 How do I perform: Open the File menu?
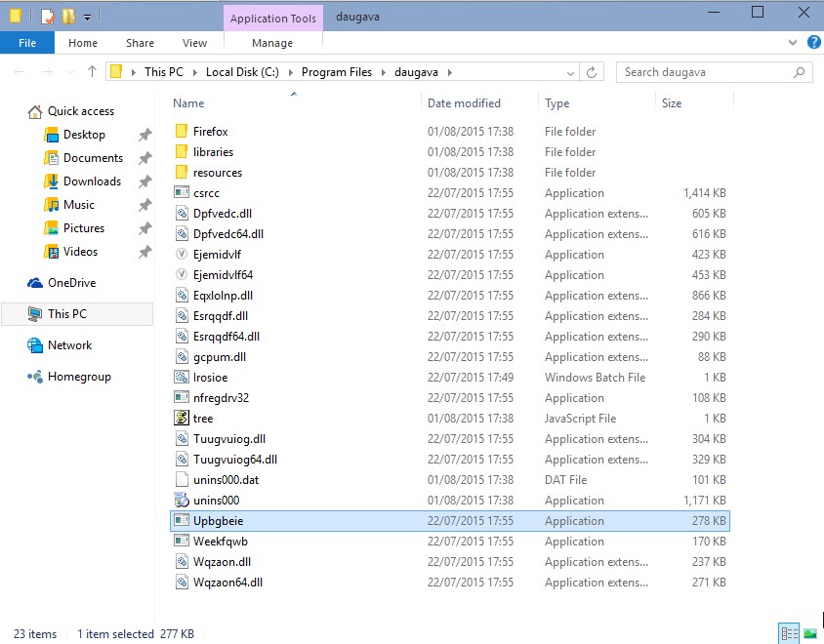pyautogui.click(x=27, y=43)
